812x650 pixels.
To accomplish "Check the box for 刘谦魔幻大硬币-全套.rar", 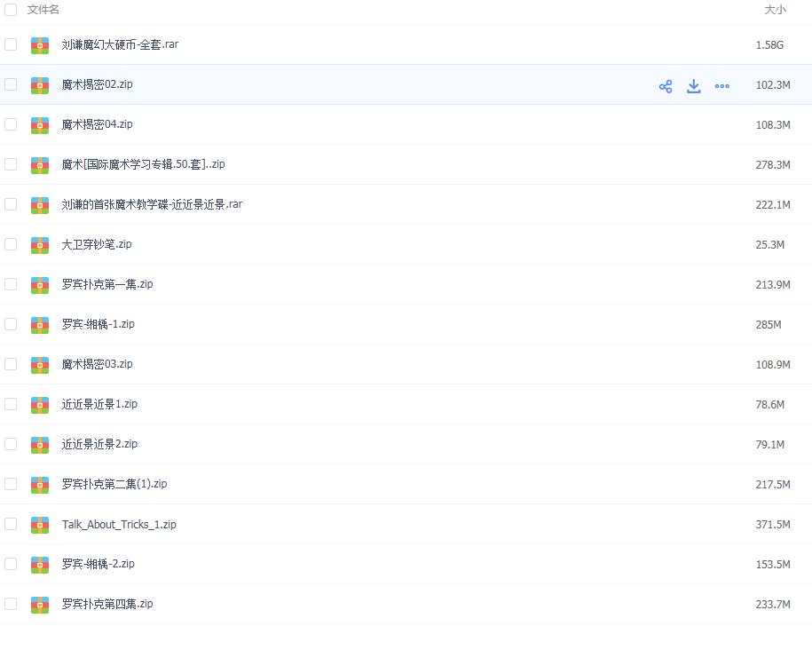I will (x=11, y=44).
